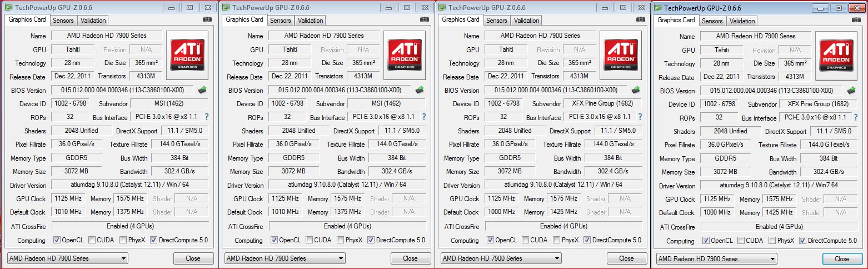Click the Bus Interface question mark in the second window

click(x=424, y=117)
